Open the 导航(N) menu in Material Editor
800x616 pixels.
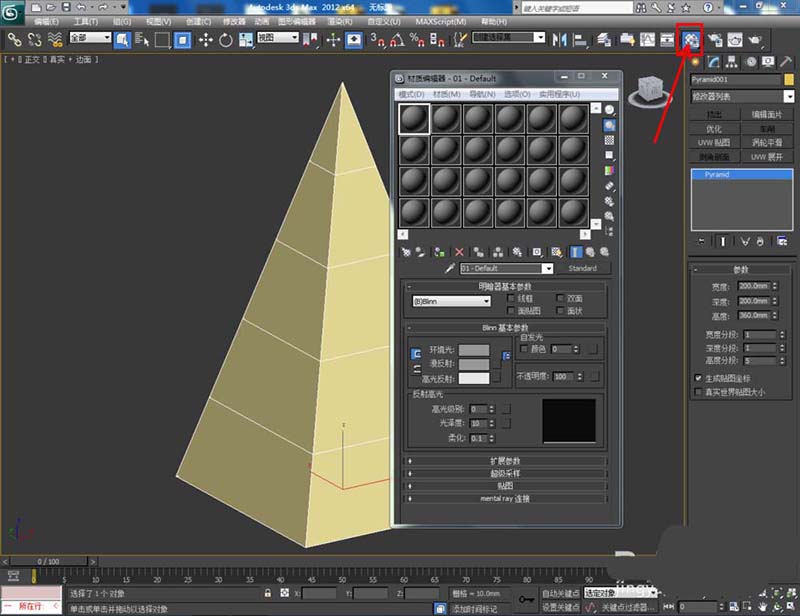point(484,94)
